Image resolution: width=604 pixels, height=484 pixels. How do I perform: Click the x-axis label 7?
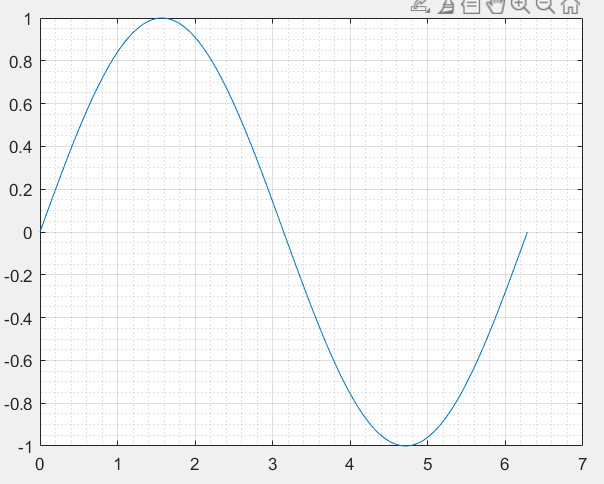582,465
